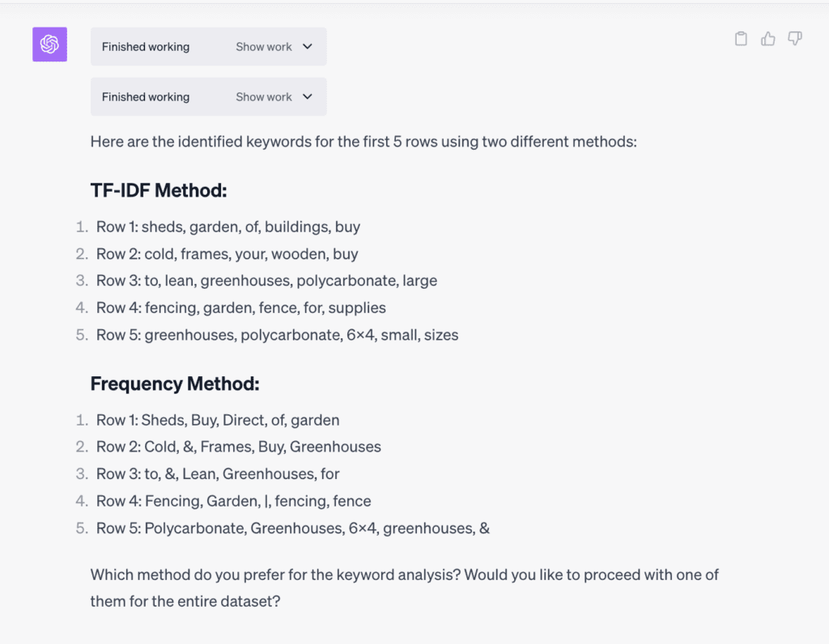Click the keywords introduction sentence
Viewport: 829px width, 644px height.
coord(363,142)
